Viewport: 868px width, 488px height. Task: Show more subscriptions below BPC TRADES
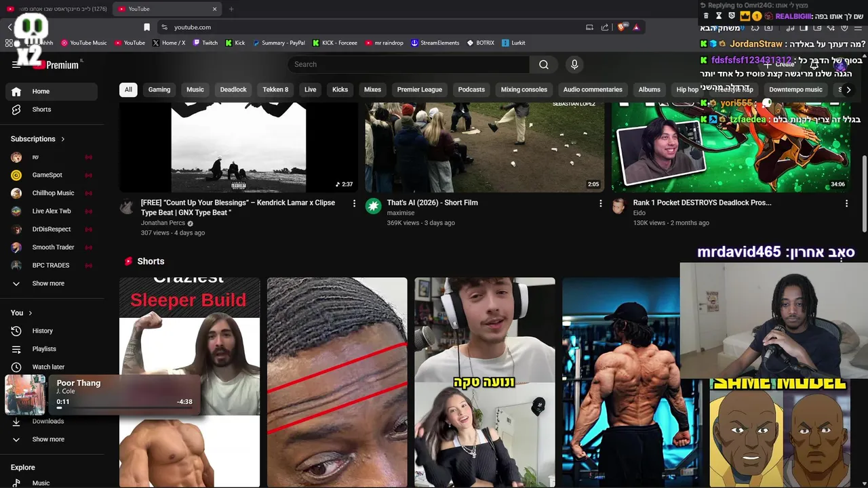pyautogui.click(x=52, y=283)
